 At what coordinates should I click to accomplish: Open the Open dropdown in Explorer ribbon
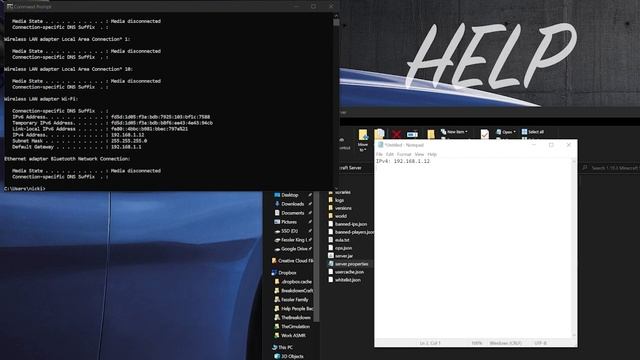click(x=506, y=132)
